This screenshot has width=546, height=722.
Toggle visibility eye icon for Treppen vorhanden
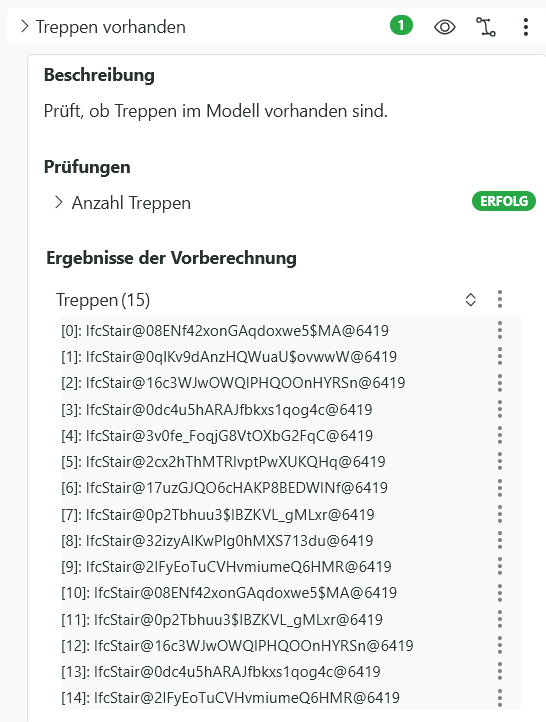[445, 27]
